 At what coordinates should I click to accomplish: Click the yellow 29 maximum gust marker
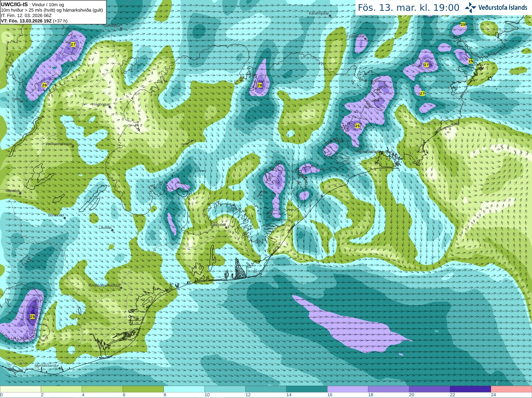click(32, 317)
